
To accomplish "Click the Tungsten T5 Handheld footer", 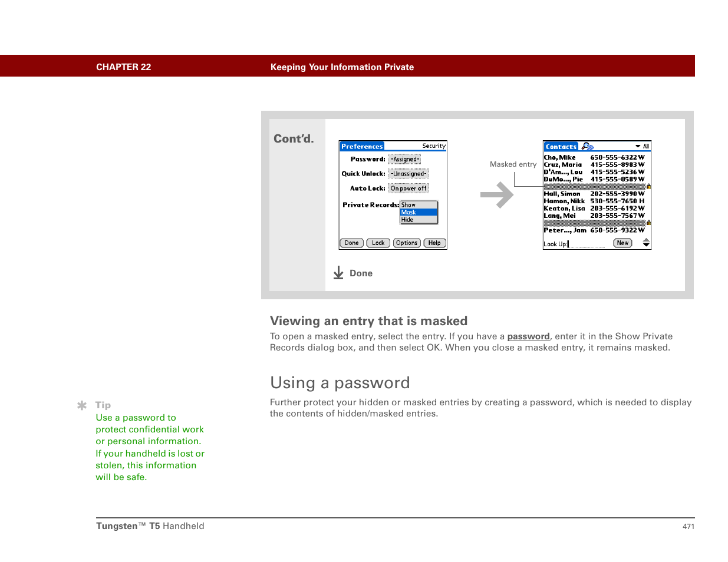I will (150, 527).
